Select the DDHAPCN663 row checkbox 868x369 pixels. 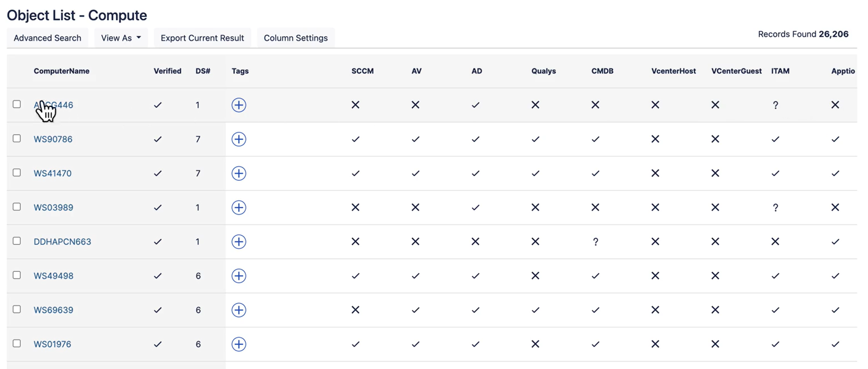pos(17,241)
